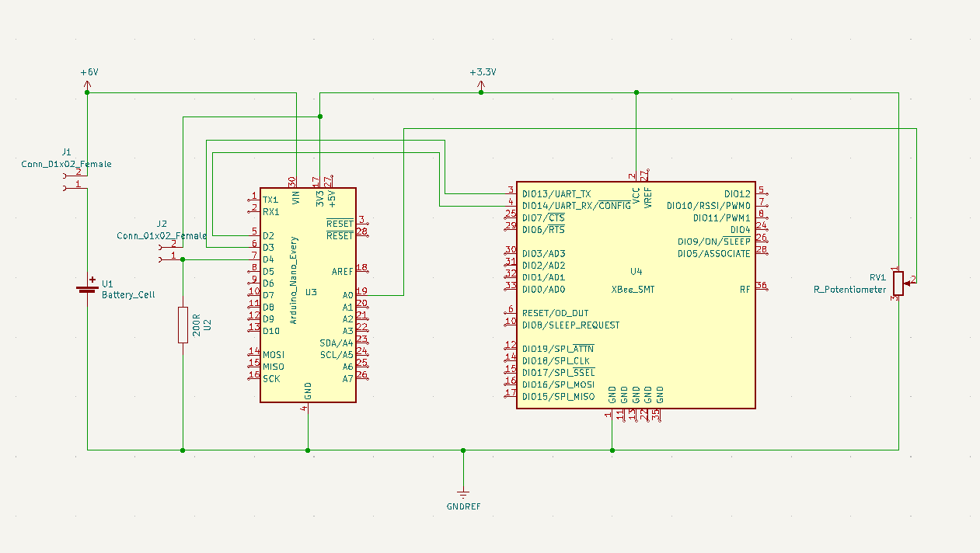Image resolution: width=980 pixels, height=553 pixels.
Task: Select the 200R resistor body
Action: (183, 325)
